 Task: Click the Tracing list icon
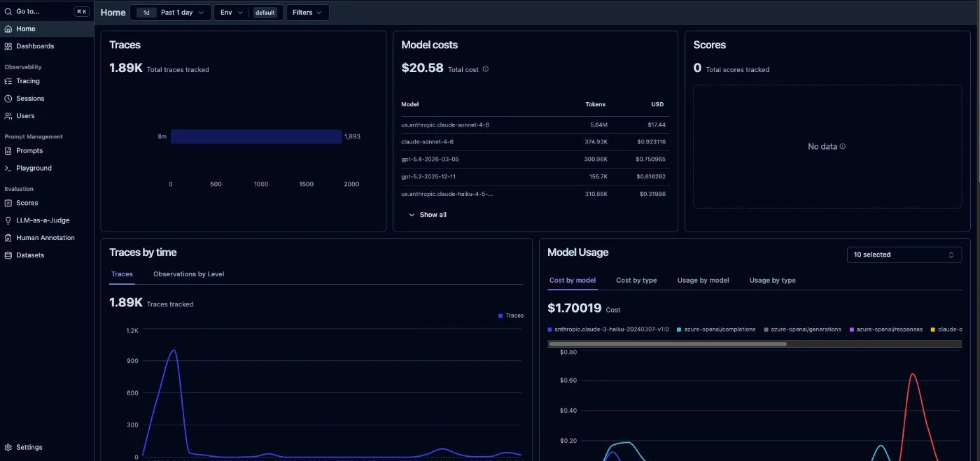pos(8,81)
